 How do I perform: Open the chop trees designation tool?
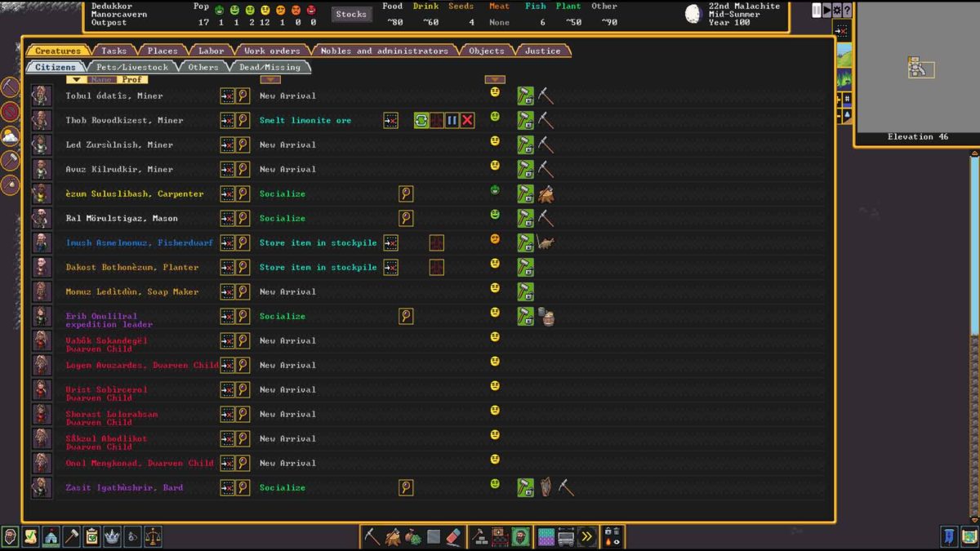click(x=393, y=536)
